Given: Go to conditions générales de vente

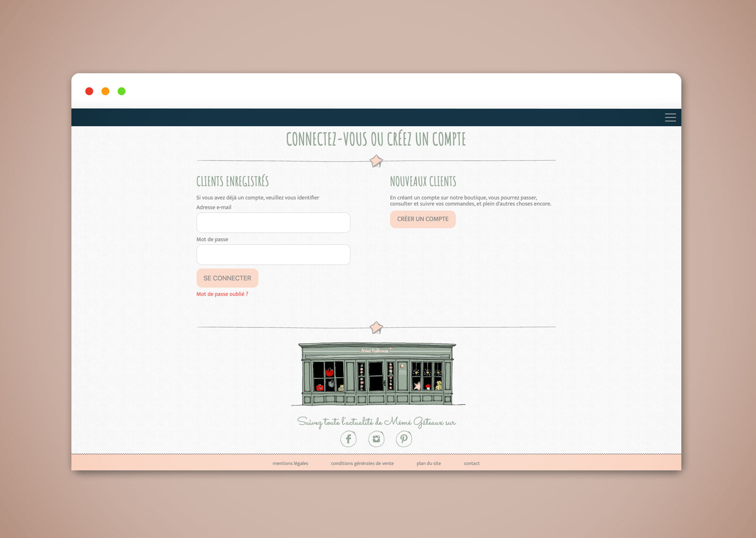Looking at the screenshot, I should click(x=362, y=463).
